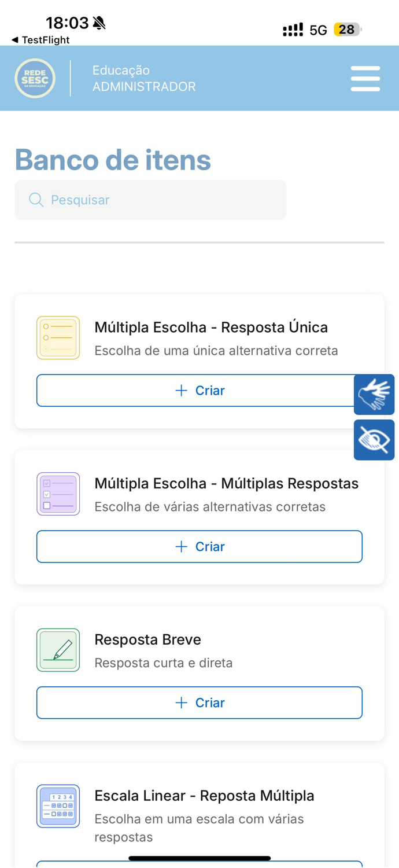Disable the muted notifications bell indicator
This screenshot has width=399, height=868.
99,21
